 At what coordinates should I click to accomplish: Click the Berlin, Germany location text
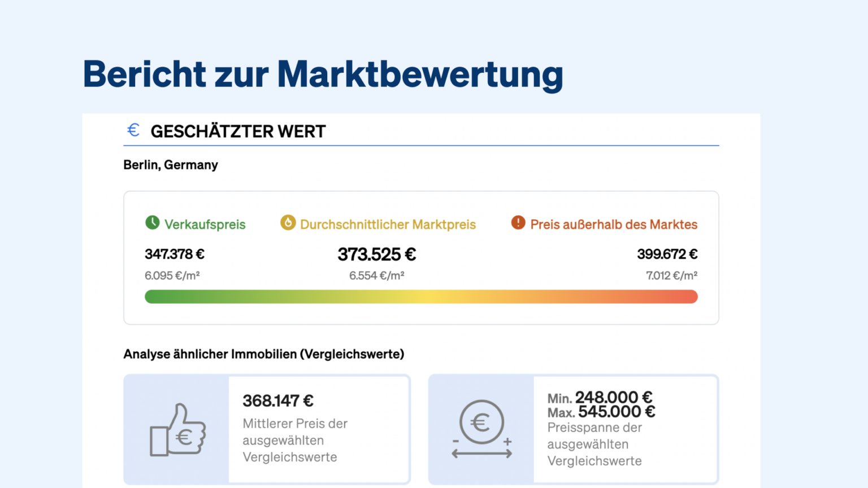(x=171, y=165)
